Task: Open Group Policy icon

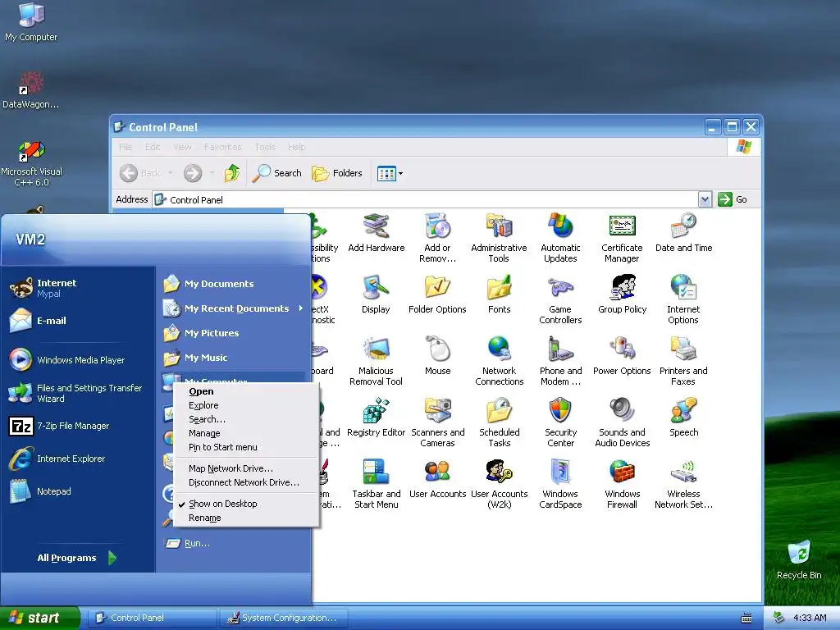Action: click(622, 294)
